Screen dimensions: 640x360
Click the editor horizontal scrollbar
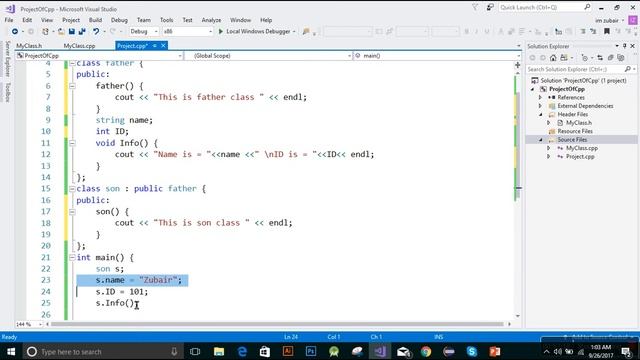point(278,324)
